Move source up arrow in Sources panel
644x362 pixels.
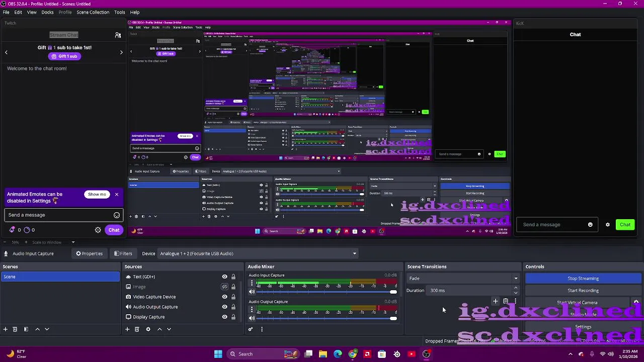click(x=159, y=329)
